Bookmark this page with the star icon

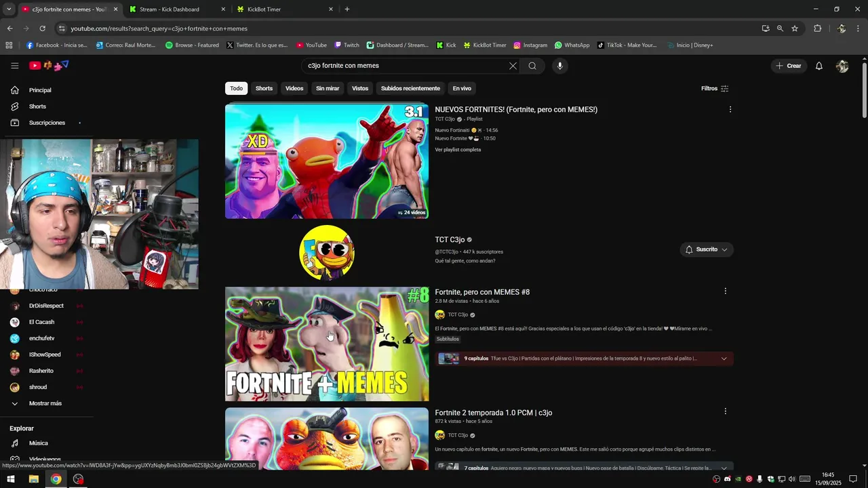click(x=795, y=28)
